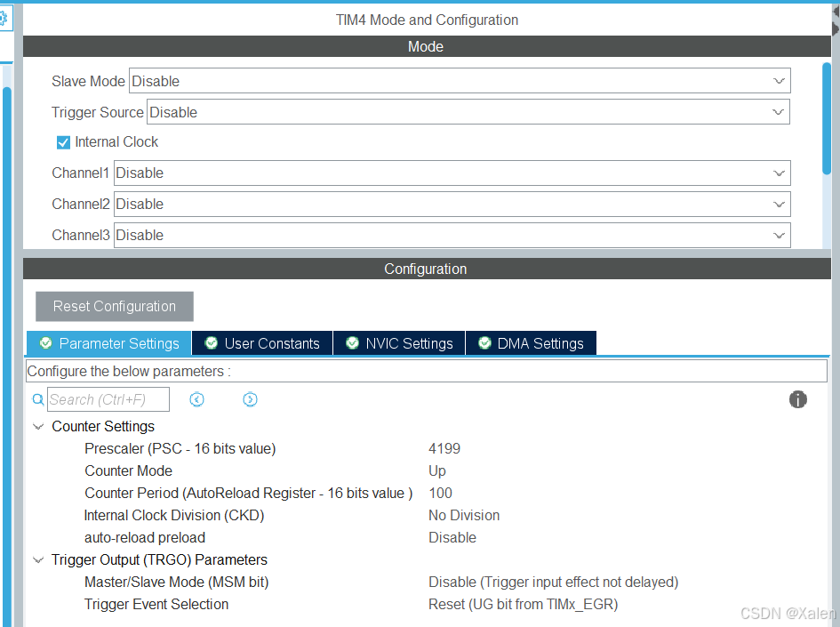Image resolution: width=840 pixels, height=627 pixels.
Task: Collapse the Counter Settings section
Action: [37, 426]
